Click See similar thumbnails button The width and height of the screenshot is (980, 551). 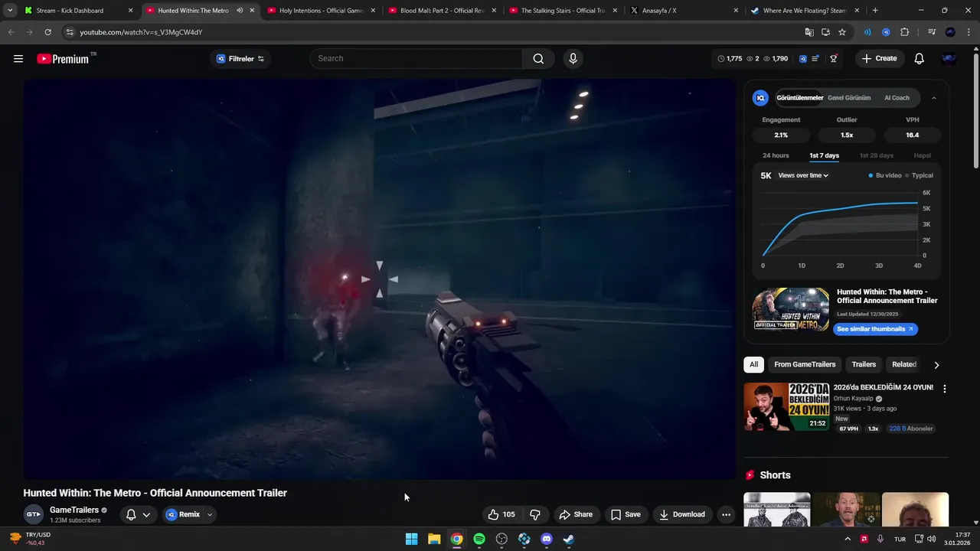(875, 329)
